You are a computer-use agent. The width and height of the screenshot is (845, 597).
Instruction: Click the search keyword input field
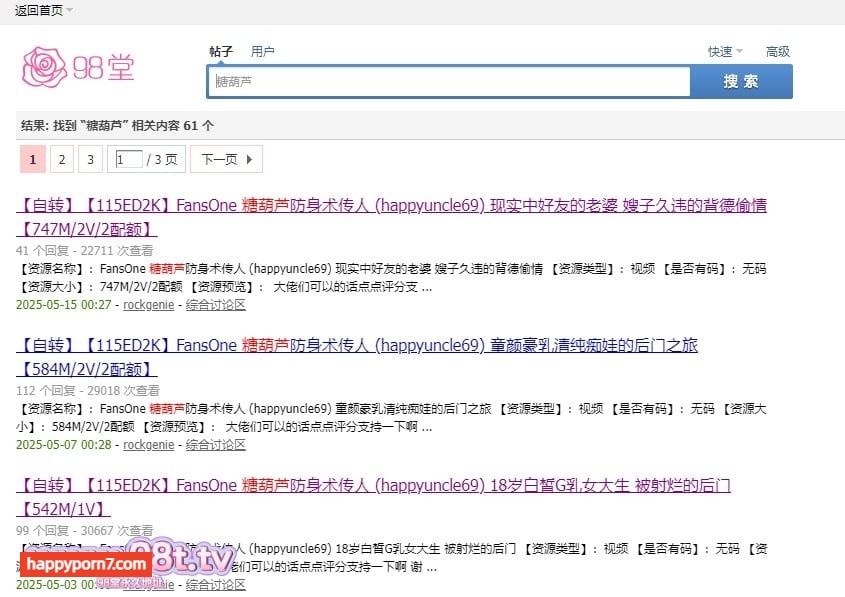point(449,82)
